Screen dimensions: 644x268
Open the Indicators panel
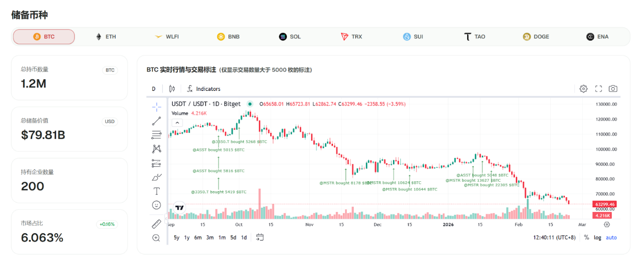coord(204,89)
